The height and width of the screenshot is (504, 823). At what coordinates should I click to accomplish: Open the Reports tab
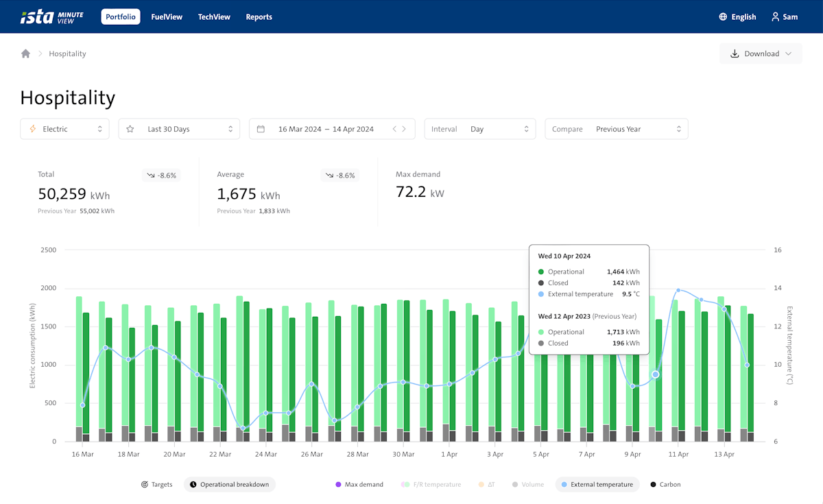(259, 17)
